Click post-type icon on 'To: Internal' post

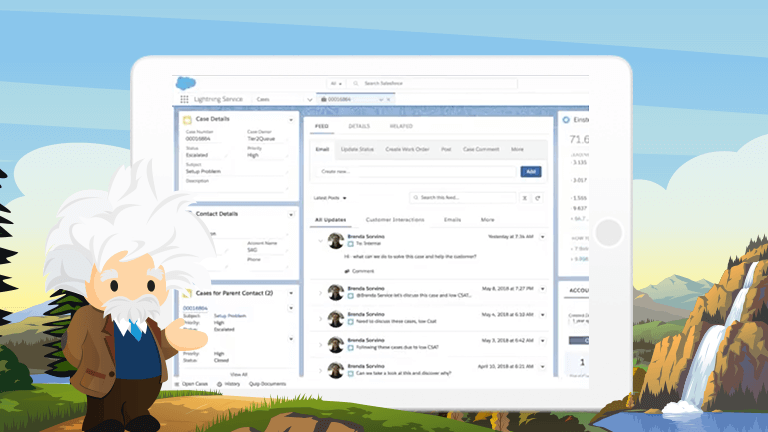pyautogui.click(x=351, y=243)
